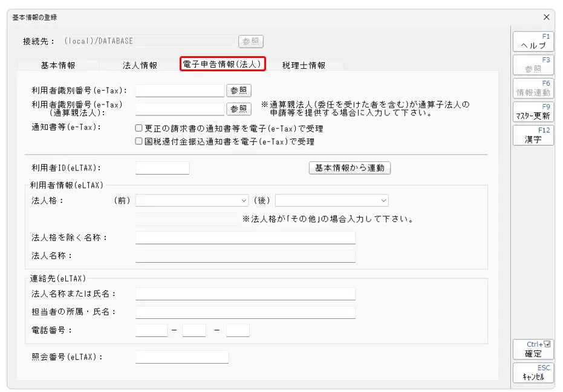563x392 pixels.
Task: Click the F9 マスター更新 button
Action: [x=533, y=112]
